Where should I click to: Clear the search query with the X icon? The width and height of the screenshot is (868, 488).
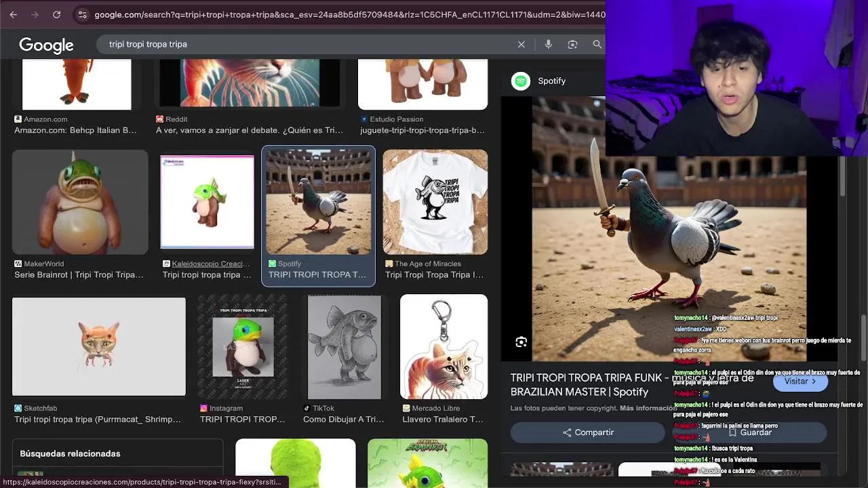pyautogui.click(x=521, y=44)
